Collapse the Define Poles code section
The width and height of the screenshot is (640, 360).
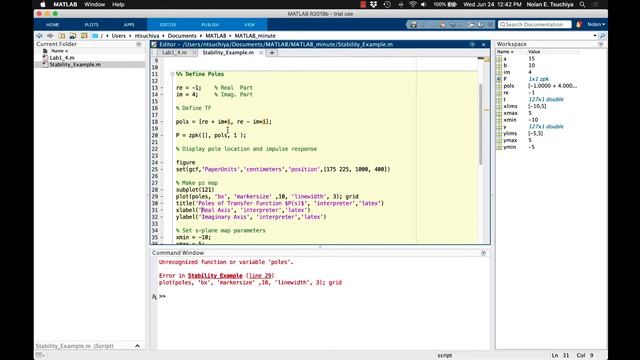172,74
